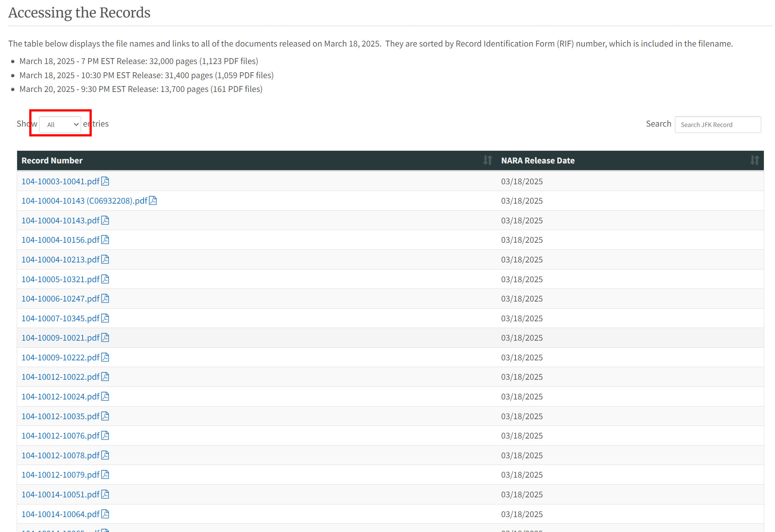The width and height of the screenshot is (775, 532).
Task: Click PDF icon beside 104-10009-10222.pdf
Action: point(105,357)
